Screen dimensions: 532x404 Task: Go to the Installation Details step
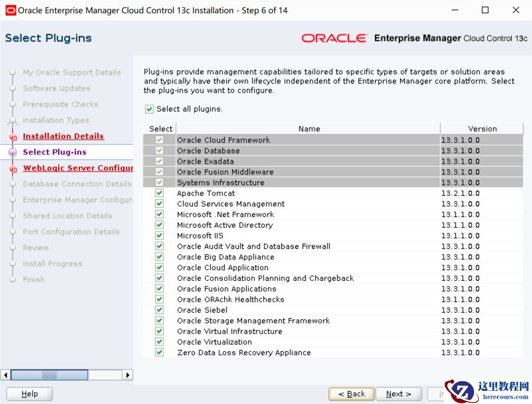click(x=63, y=136)
